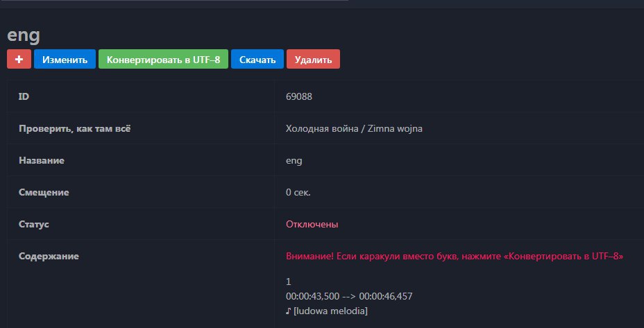Click the Название row label
644x328 pixels.
click(x=42, y=160)
